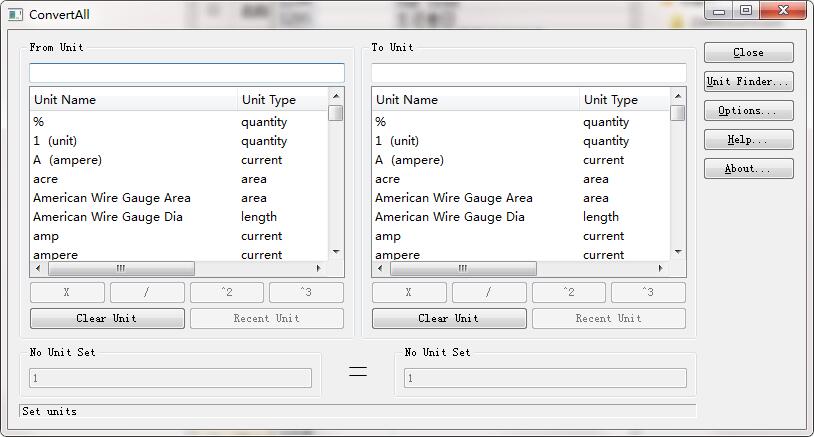Click the / divide button in To Unit
Image resolution: width=814 pixels, height=437 pixels.
click(489, 292)
